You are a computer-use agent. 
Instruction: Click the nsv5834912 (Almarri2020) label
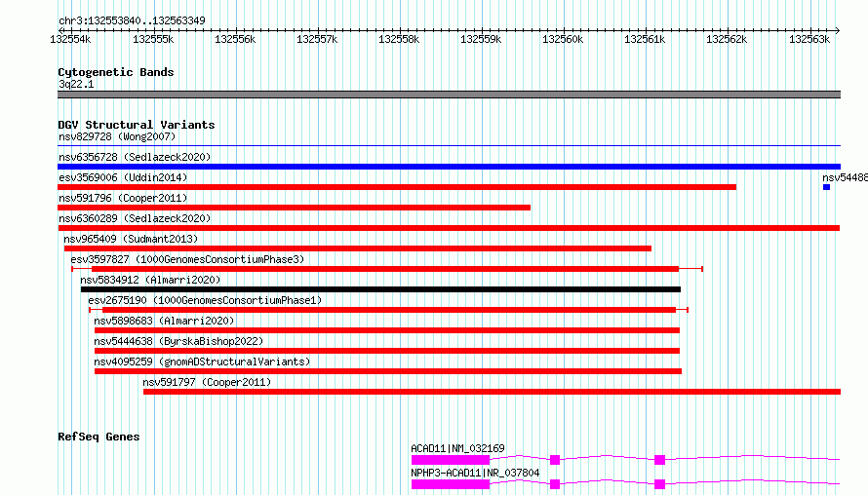click(150, 280)
